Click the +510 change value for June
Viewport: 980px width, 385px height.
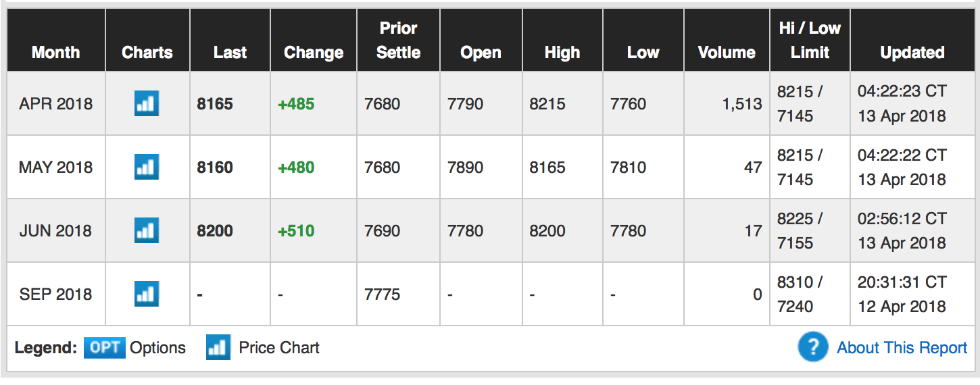(x=296, y=231)
